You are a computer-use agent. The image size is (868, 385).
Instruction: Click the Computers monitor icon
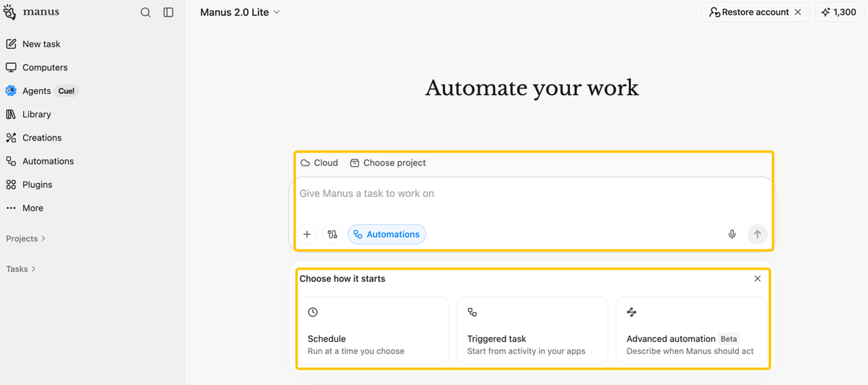(x=11, y=67)
